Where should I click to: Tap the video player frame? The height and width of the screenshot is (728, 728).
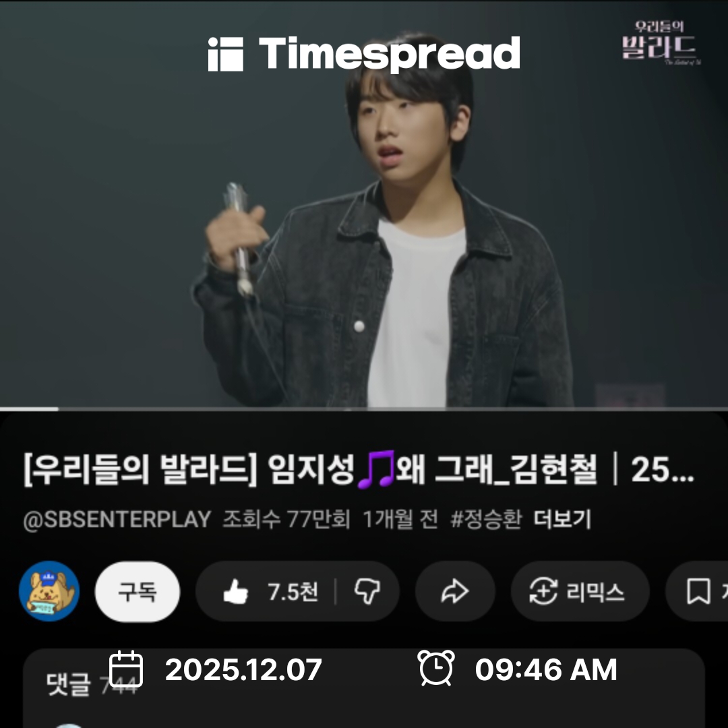coord(364,204)
